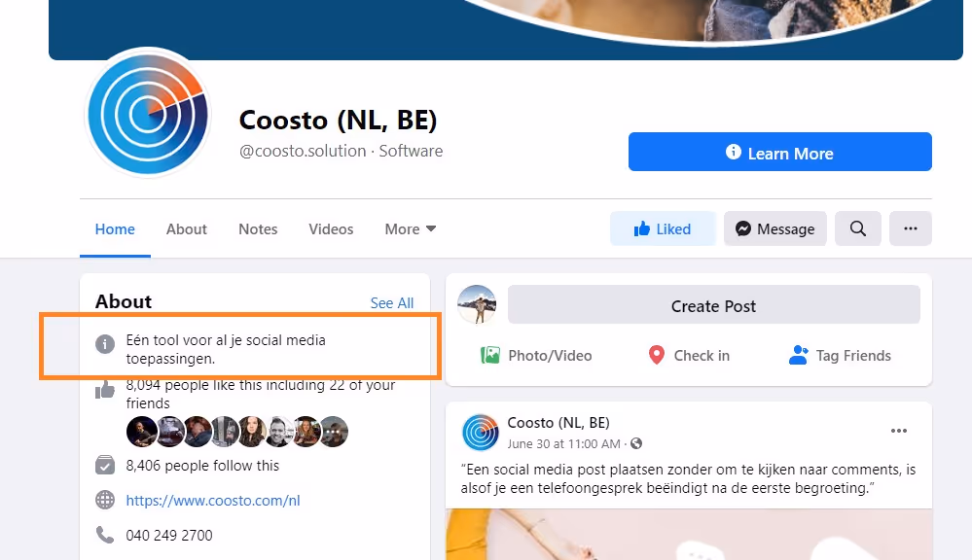Click your profile avatar beside Create Post
Screen dimensions: 972x560
[477, 304]
